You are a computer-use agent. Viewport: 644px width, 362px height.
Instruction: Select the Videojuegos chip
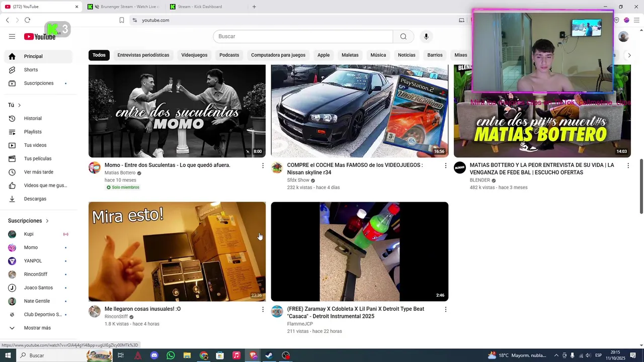[194, 55]
